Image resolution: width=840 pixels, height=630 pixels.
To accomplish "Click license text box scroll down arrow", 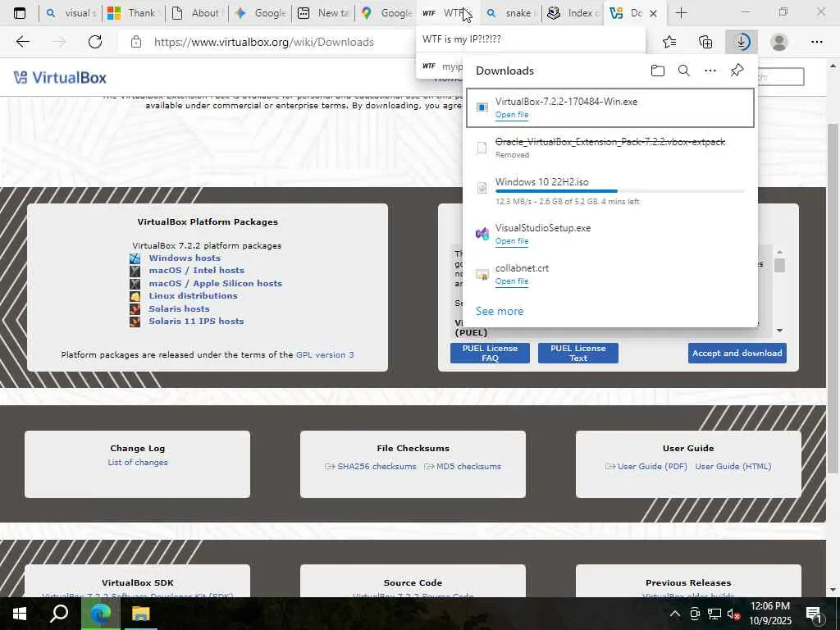I will [779, 331].
